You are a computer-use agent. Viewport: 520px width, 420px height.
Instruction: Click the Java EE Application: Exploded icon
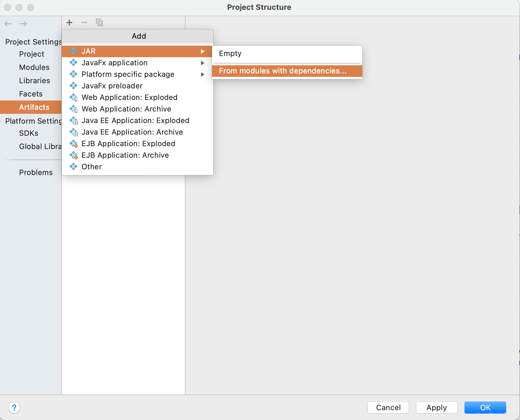74,120
